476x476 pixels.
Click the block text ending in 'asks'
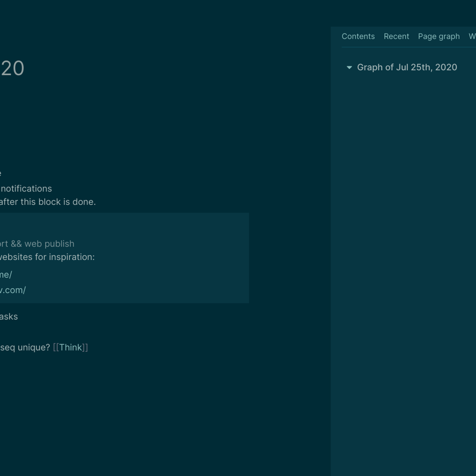tap(9, 317)
